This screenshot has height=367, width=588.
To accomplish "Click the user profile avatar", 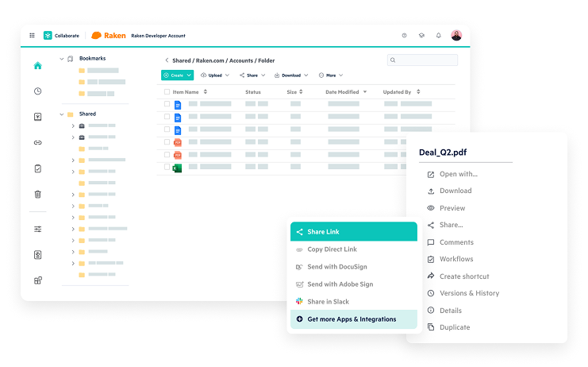I will 456,36.
